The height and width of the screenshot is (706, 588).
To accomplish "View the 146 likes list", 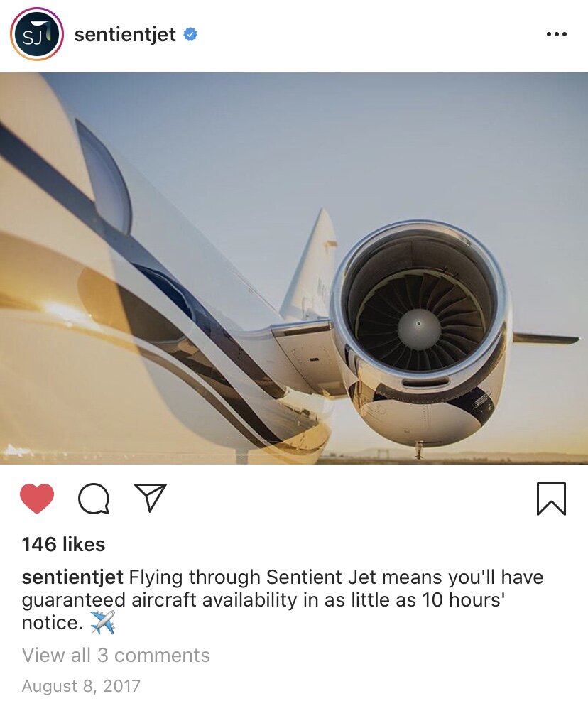I will 63,544.
